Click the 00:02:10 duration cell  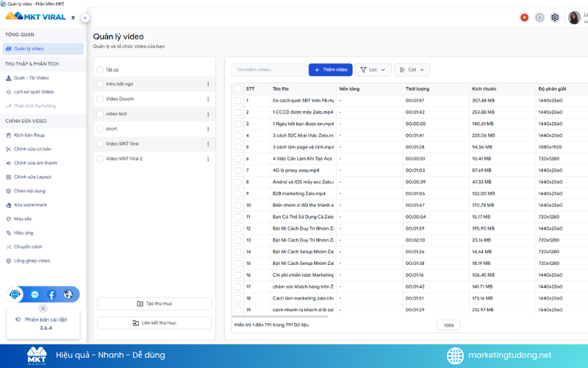(x=415, y=241)
